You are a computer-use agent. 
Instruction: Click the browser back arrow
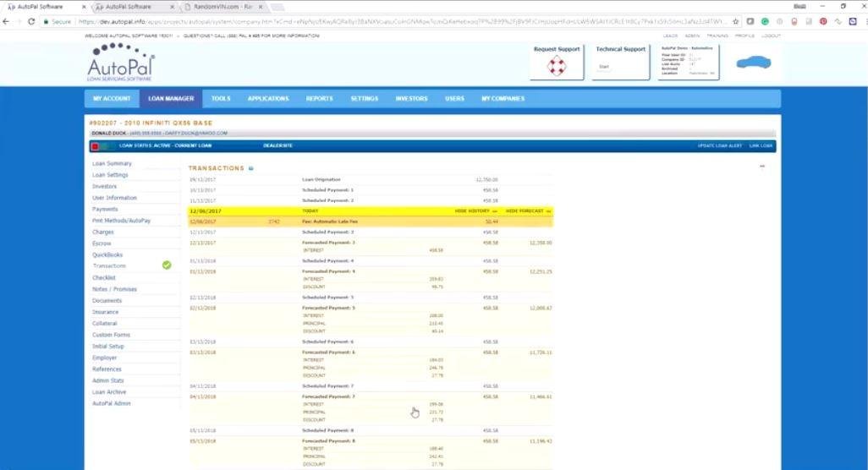click(6, 22)
